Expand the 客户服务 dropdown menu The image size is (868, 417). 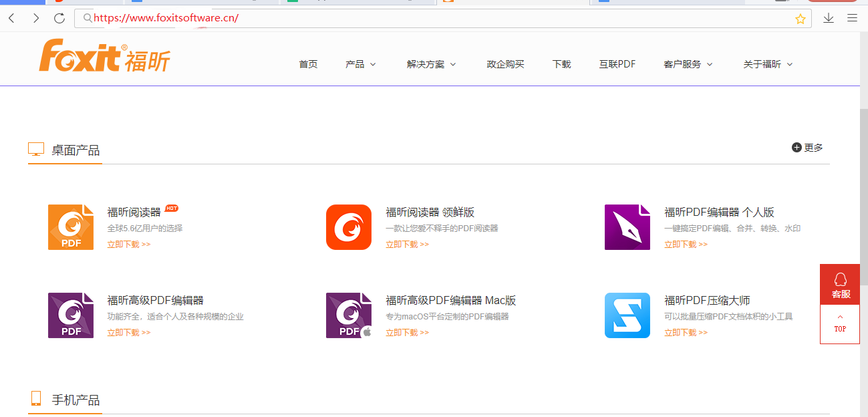688,64
